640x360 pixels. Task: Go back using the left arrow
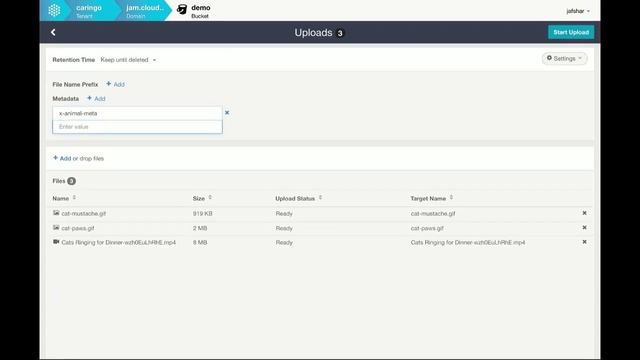coord(53,32)
